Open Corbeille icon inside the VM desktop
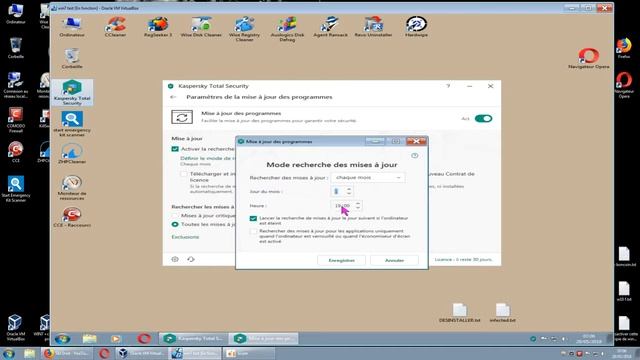Image resolution: width=640 pixels, height=360 pixels. 72,58
